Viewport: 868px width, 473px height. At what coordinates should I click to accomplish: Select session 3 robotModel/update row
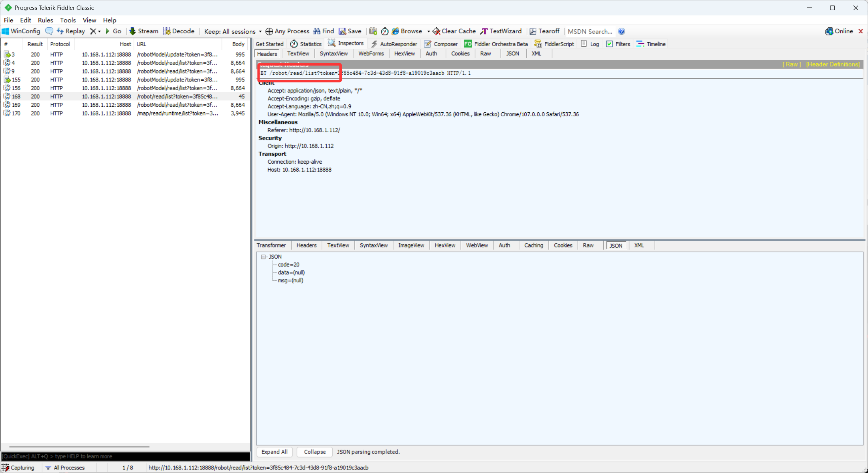pyautogui.click(x=125, y=55)
